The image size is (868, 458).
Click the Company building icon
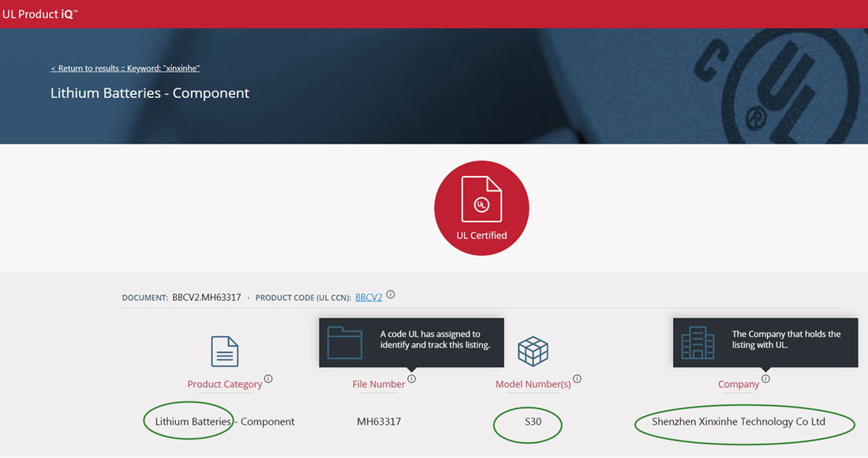[x=698, y=342]
